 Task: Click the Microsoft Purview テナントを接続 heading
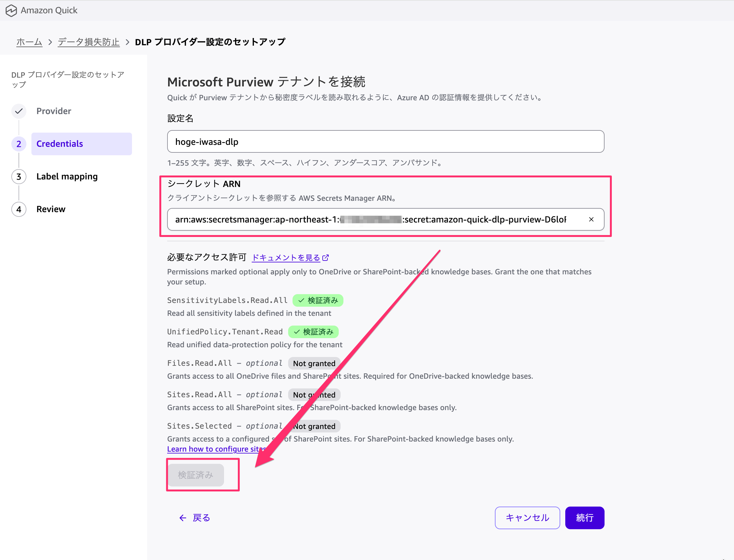(266, 82)
